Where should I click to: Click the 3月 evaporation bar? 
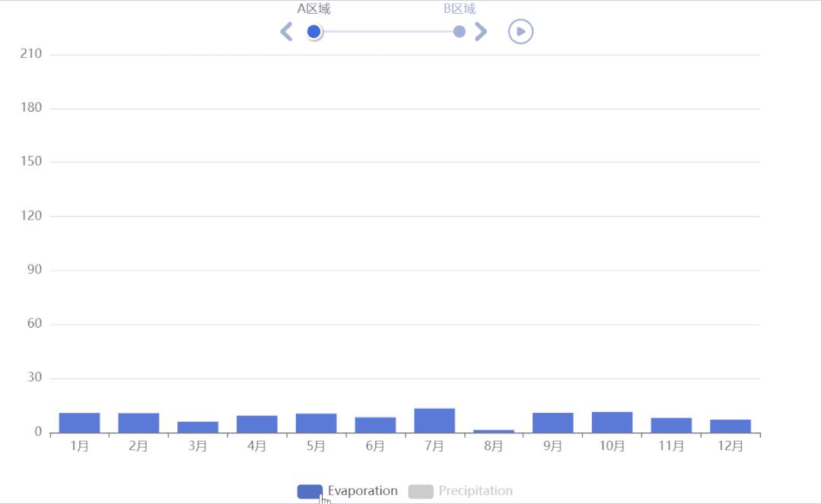pos(198,426)
